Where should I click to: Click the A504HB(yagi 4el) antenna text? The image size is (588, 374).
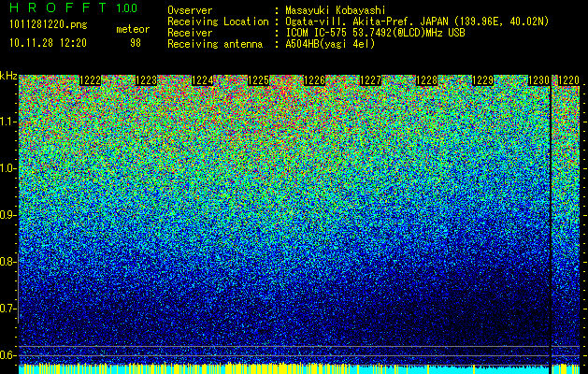[x=330, y=44]
